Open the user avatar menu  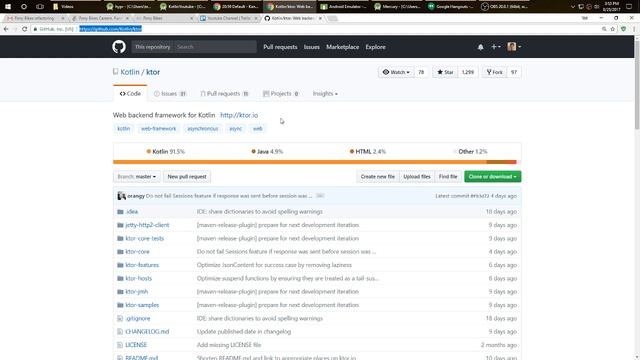point(514,47)
